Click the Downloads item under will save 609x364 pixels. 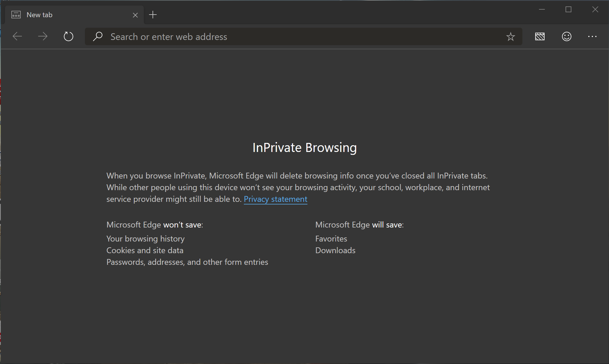pyautogui.click(x=335, y=250)
